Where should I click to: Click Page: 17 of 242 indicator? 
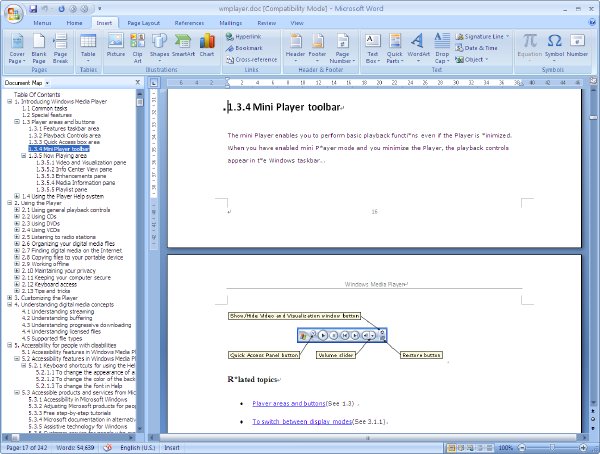coord(26,447)
